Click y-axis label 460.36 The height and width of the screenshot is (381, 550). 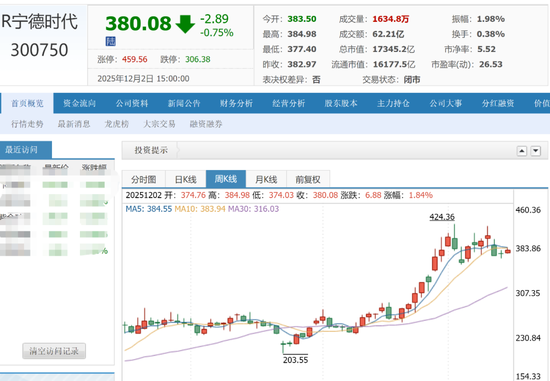(x=528, y=210)
